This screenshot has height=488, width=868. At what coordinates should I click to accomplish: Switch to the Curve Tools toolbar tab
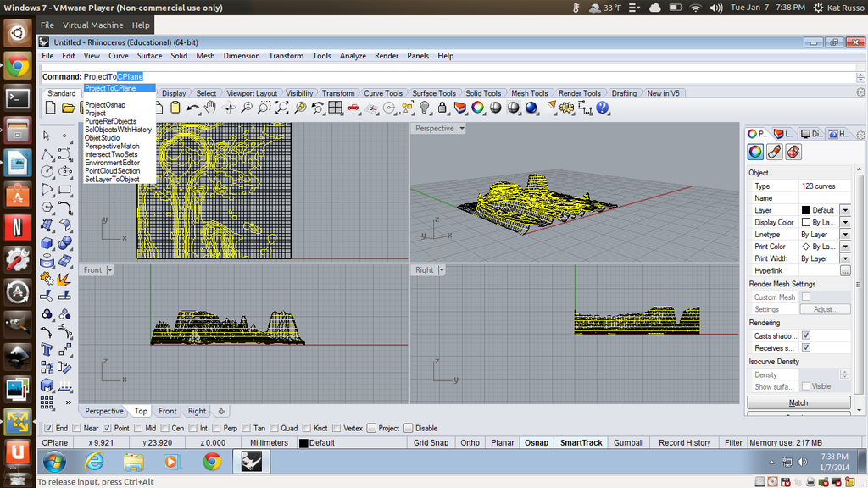[383, 93]
